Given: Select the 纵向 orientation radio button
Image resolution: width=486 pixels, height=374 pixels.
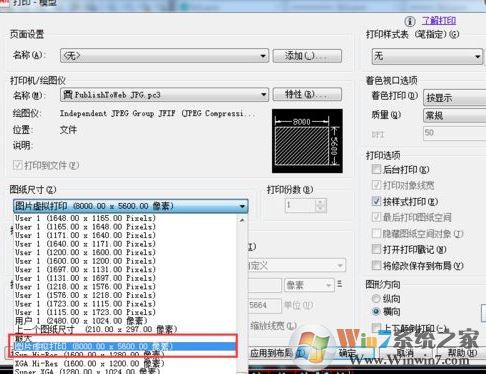Looking at the screenshot, I should click(376, 298).
